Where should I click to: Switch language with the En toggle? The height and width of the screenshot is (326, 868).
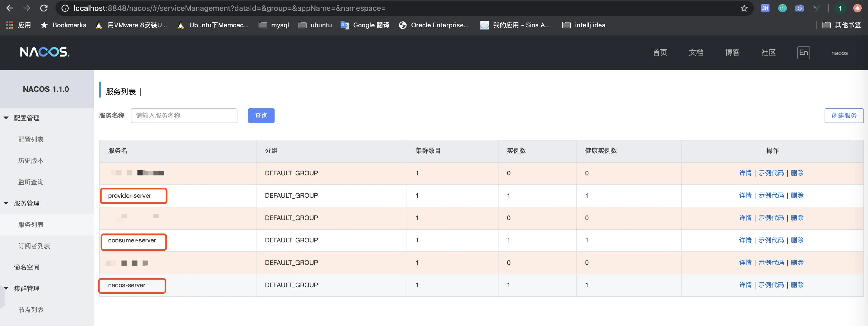803,53
